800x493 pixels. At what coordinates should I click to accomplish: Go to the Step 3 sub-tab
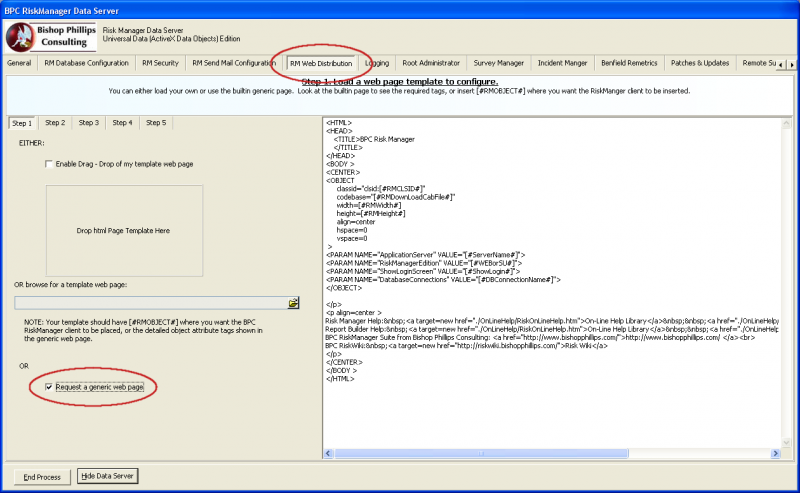pyautogui.click(x=89, y=122)
